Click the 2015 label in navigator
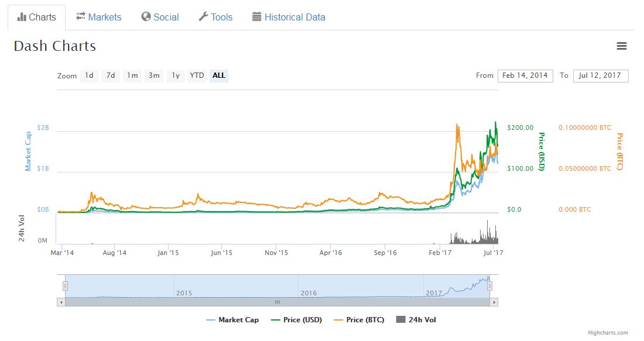This screenshot has height=341, width=644. pos(184,293)
